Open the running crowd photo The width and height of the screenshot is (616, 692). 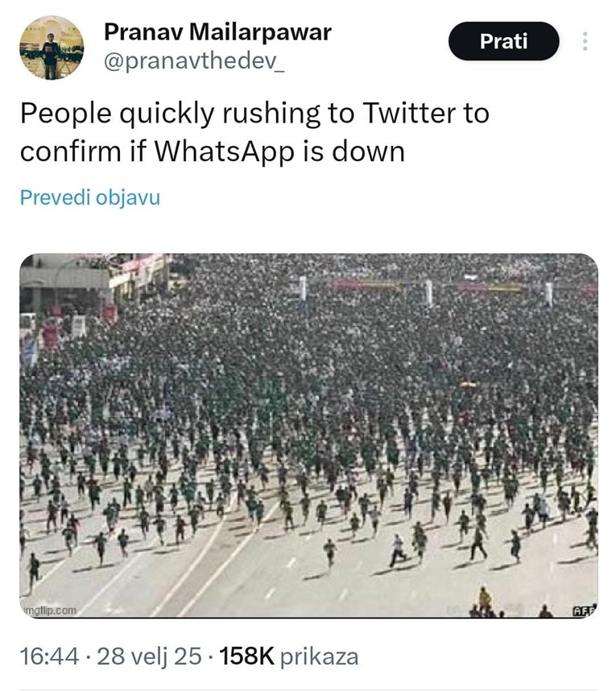point(308,435)
